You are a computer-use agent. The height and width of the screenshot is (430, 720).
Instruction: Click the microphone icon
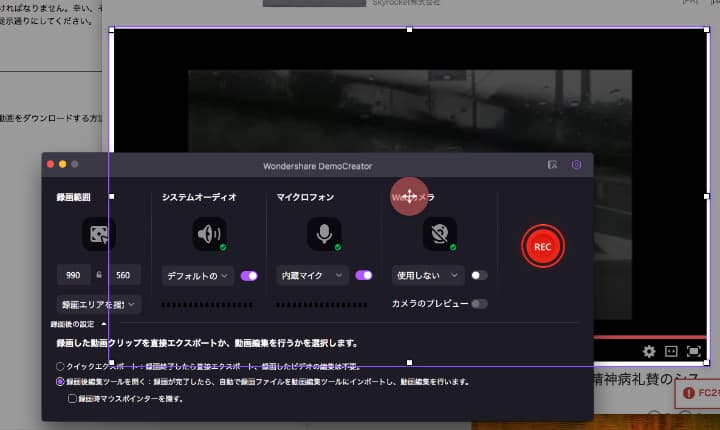click(x=324, y=234)
